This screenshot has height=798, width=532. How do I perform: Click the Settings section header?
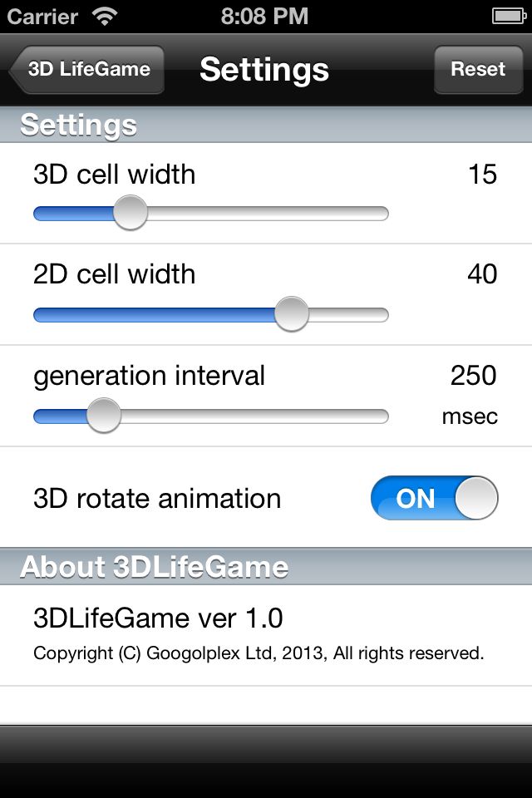pyautogui.click(x=266, y=125)
